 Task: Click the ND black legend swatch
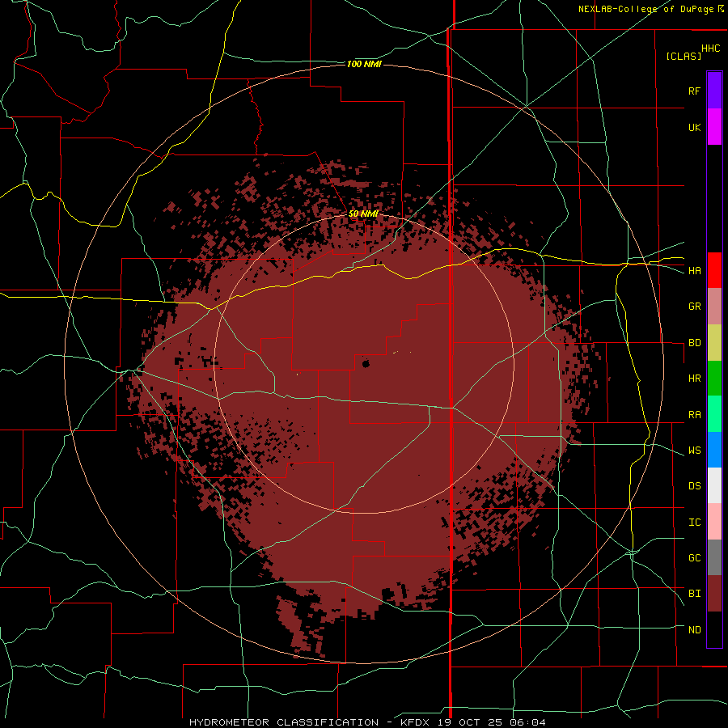tap(714, 629)
